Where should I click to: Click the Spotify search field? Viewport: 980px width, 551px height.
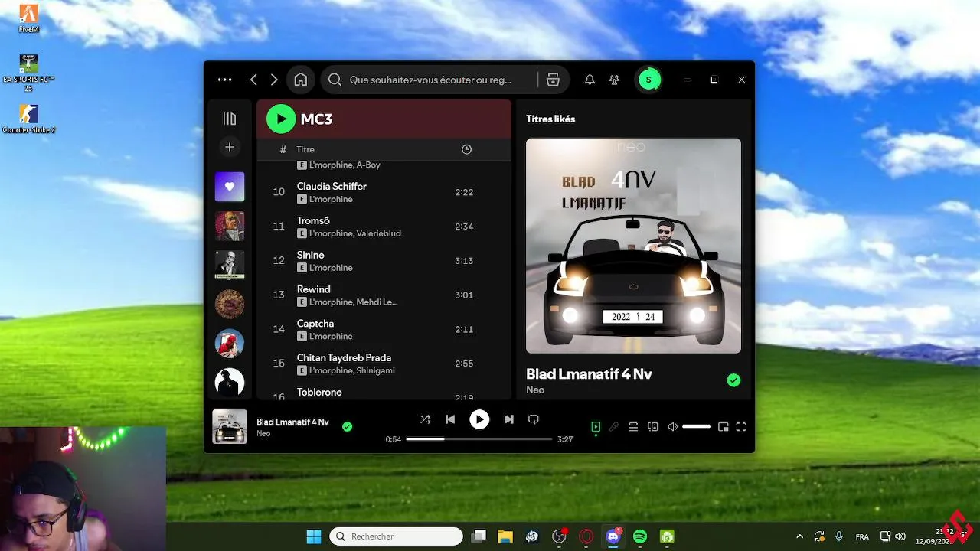(x=430, y=80)
